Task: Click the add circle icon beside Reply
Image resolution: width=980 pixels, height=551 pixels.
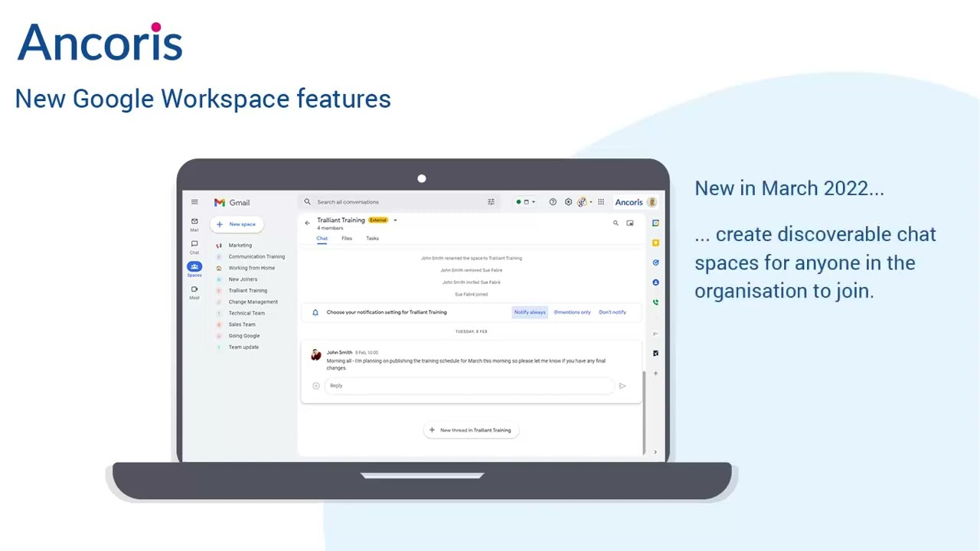Action: pyautogui.click(x=316, y=386)
